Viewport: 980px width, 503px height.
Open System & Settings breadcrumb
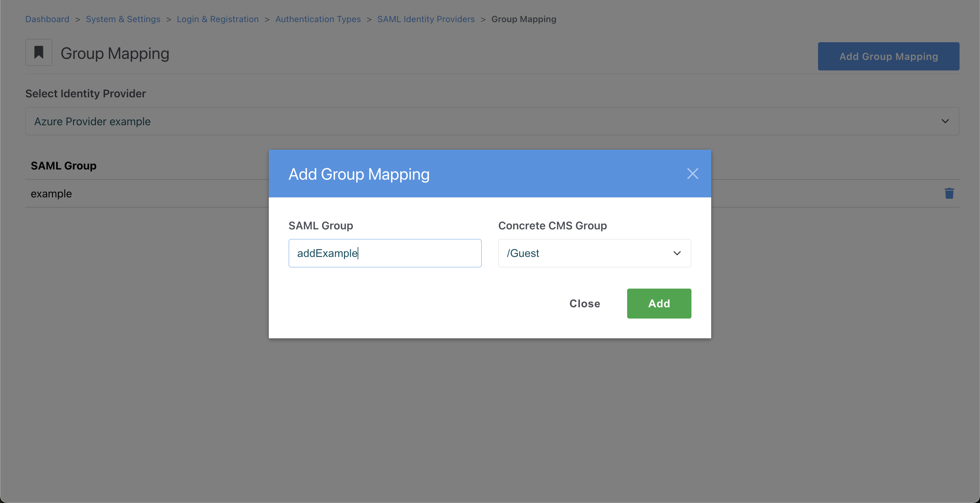pyautogui.click(x=123, y=19)
